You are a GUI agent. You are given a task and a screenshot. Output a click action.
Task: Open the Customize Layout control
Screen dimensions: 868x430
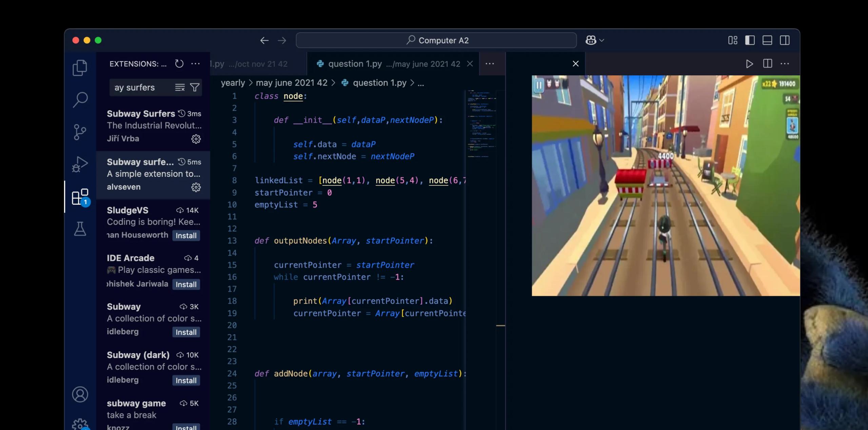(x=733, y=40)
